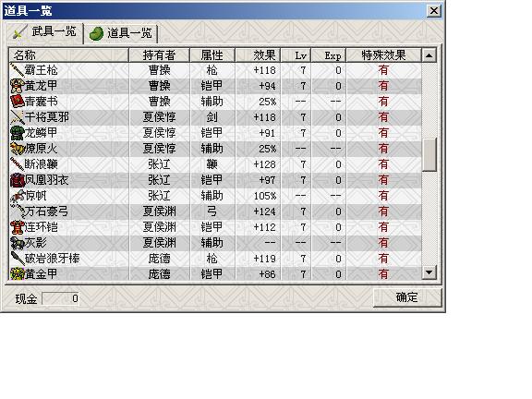Viewport: 532px width, 399px height.
Task: Click the 黄龙甲 armor icon
Action: pyautogui.click(x=17, y=86)
